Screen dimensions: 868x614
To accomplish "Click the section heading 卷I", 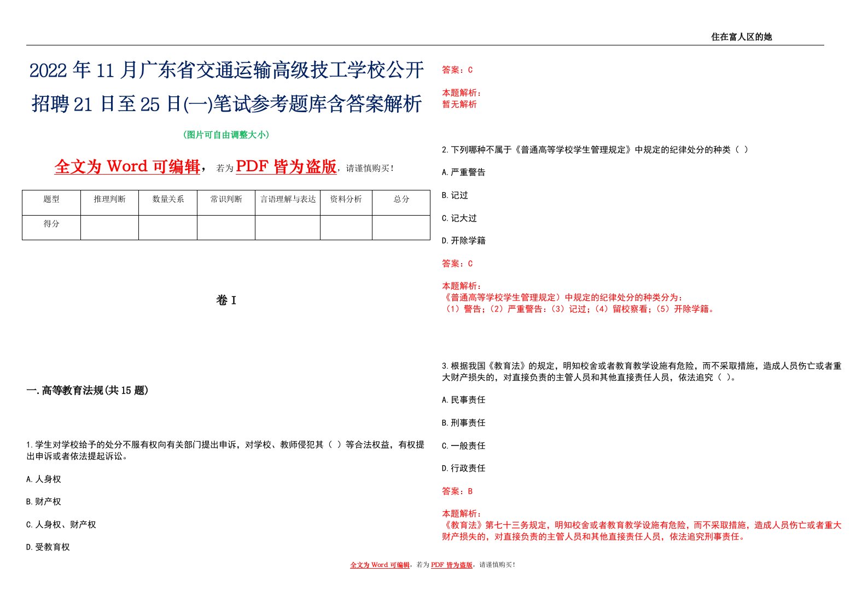I will pyautogui.click(x=226, y=300).
